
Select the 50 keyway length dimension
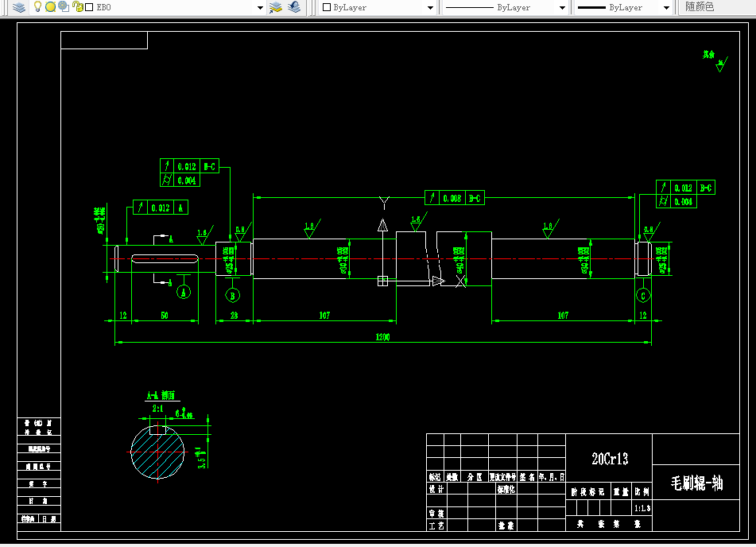[165, 315]
